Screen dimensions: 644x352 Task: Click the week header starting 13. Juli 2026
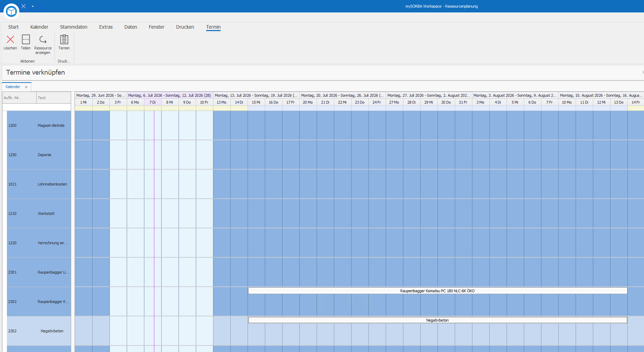(x=256, y=95)
